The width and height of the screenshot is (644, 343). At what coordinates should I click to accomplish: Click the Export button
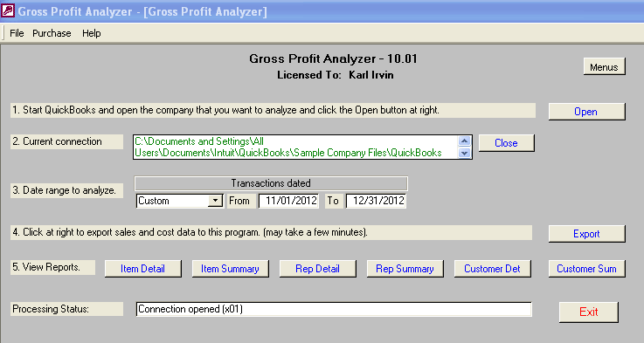click(x=586, y=234)
